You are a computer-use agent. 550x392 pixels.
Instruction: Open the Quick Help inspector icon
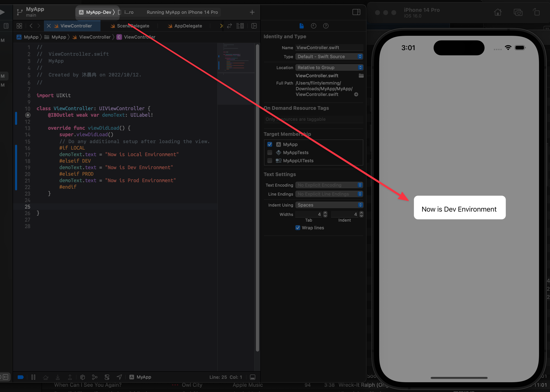326,26
